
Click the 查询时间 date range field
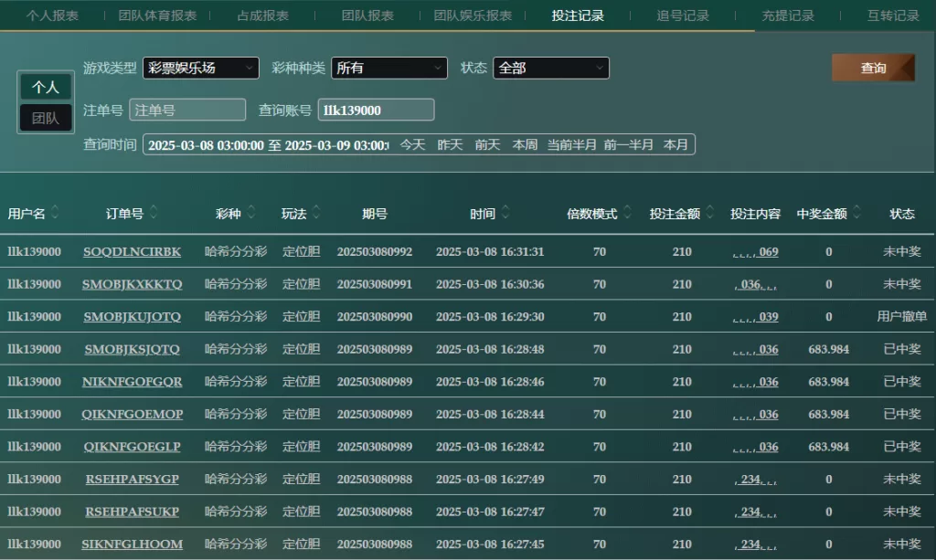pos(269,145)
